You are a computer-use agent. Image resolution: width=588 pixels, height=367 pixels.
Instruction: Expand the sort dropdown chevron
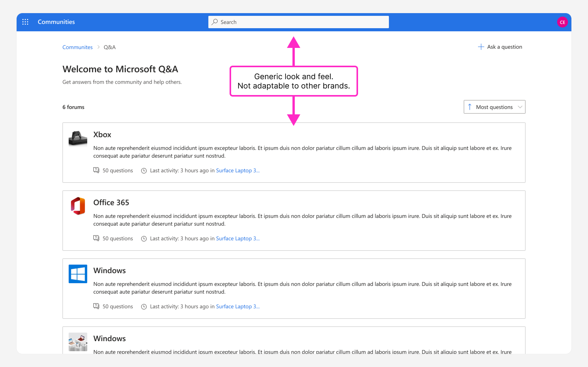pyautogui.click(x=520, y=107)
